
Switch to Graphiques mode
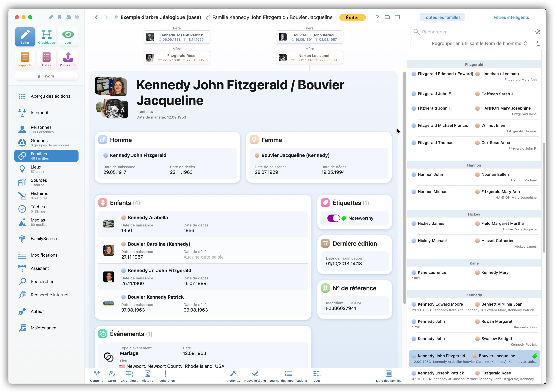[x=46, y=37]
